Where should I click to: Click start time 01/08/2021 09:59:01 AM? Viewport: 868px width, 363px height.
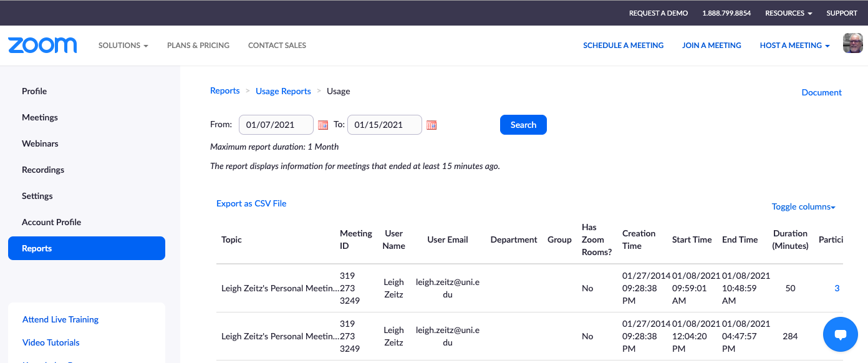(x=697, y=288)
